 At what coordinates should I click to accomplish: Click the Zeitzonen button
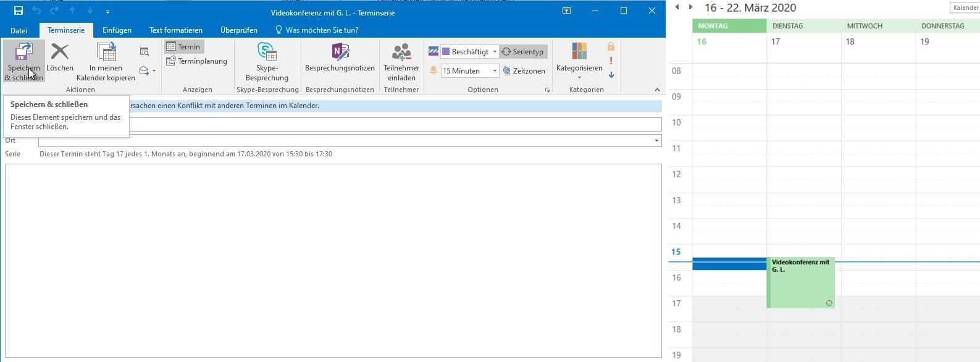tap(524, 71)
